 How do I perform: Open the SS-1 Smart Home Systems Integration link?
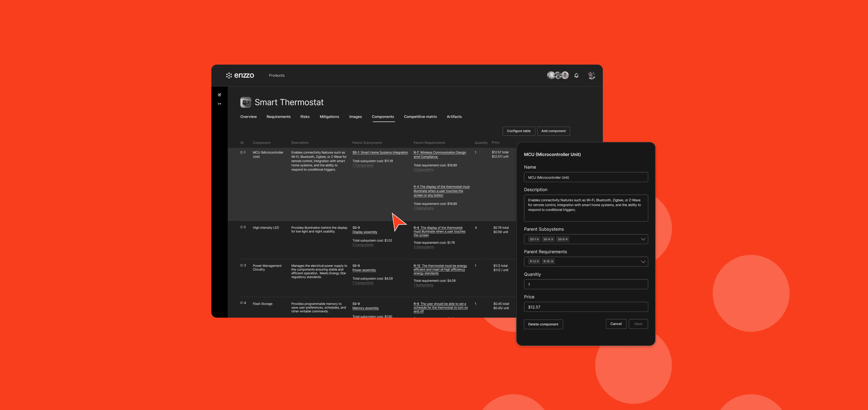coord(380,153)
